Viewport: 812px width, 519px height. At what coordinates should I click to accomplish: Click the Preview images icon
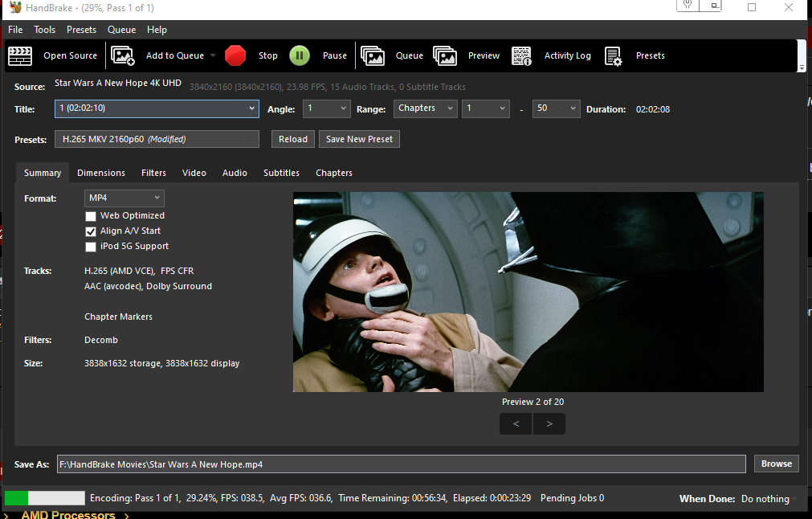click(445, 55)
